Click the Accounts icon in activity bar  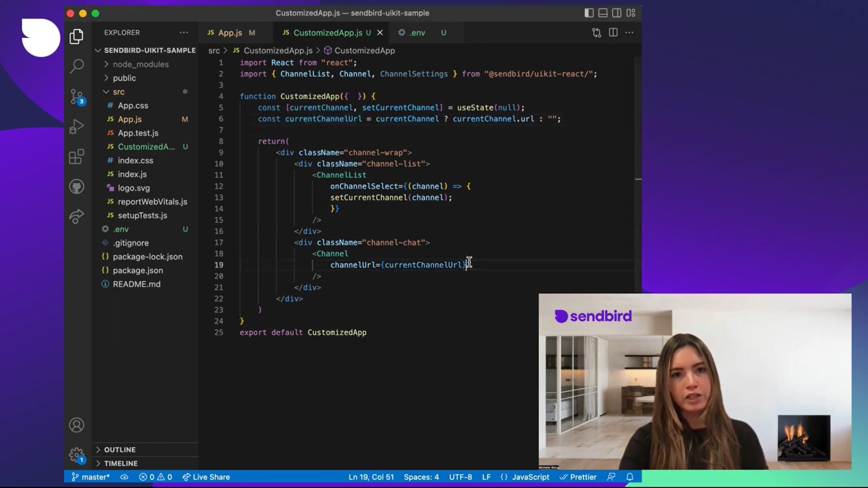click(77, 425)
